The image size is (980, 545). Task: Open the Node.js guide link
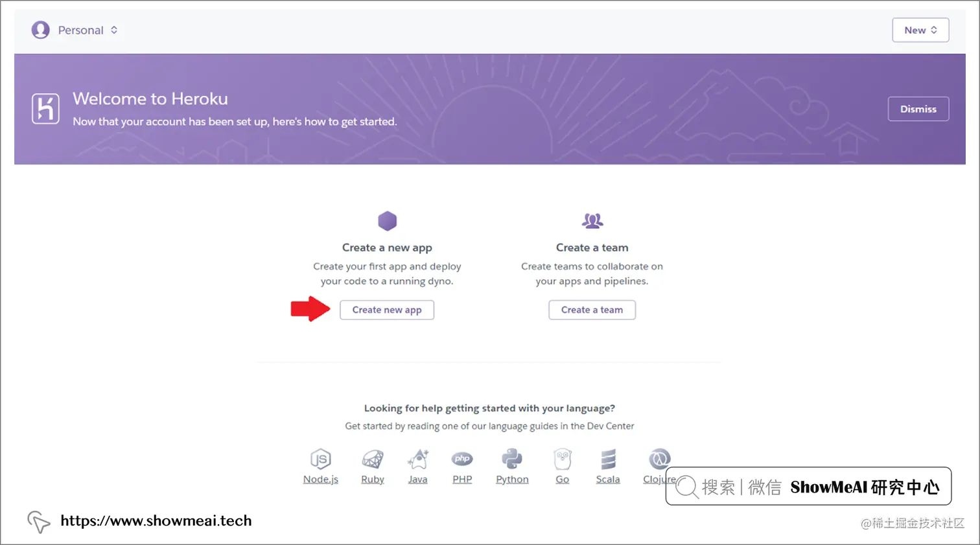click(x=321, y=480)
